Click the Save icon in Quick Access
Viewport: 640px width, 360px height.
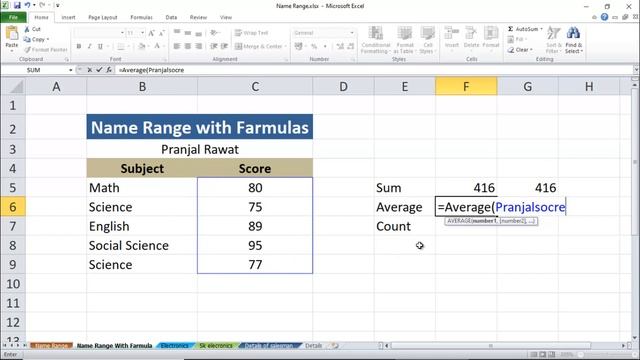pyautogui.click(x=17, y=6)
